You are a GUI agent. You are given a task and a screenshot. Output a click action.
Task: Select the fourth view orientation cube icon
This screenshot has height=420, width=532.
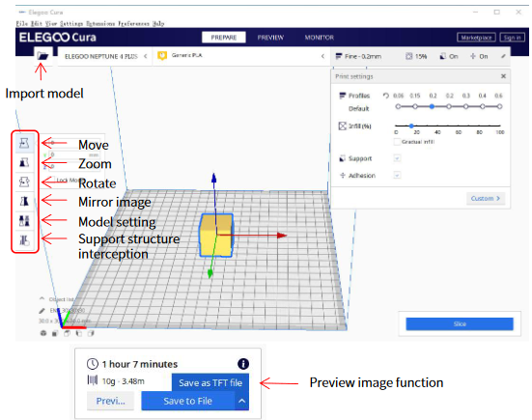point(79,333)
